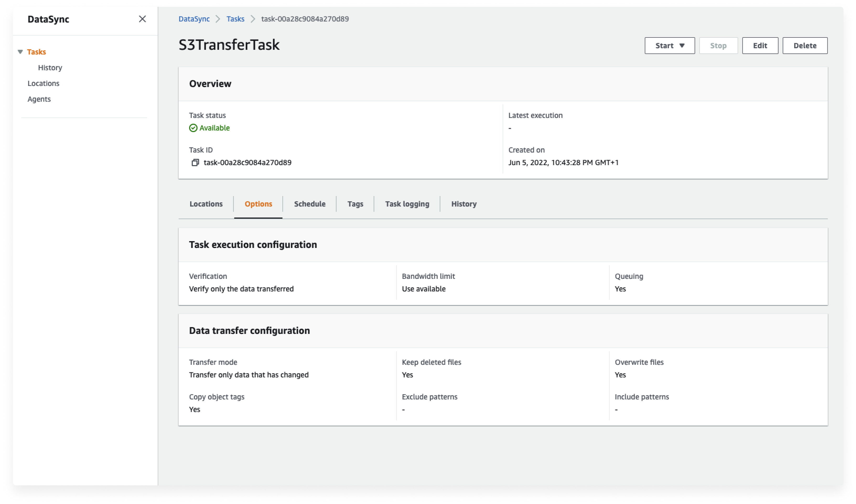Click the DataSync sidebar title
Viewport: 856px width, 504px height.
coord(48,19)
